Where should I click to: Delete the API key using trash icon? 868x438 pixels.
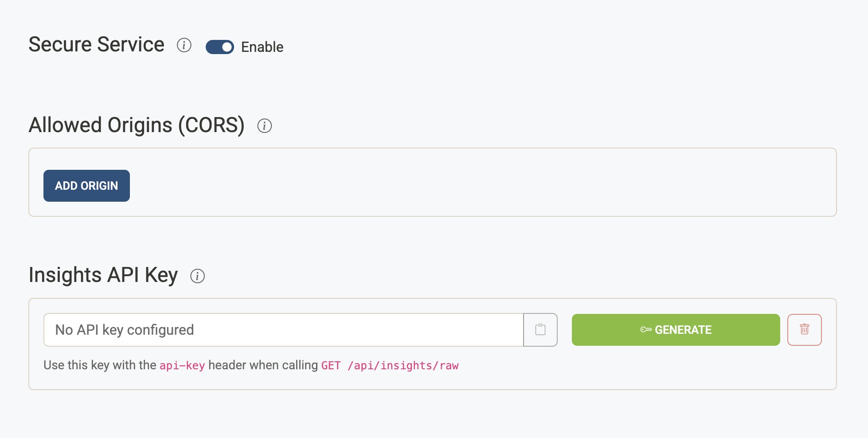click(804, 330)
